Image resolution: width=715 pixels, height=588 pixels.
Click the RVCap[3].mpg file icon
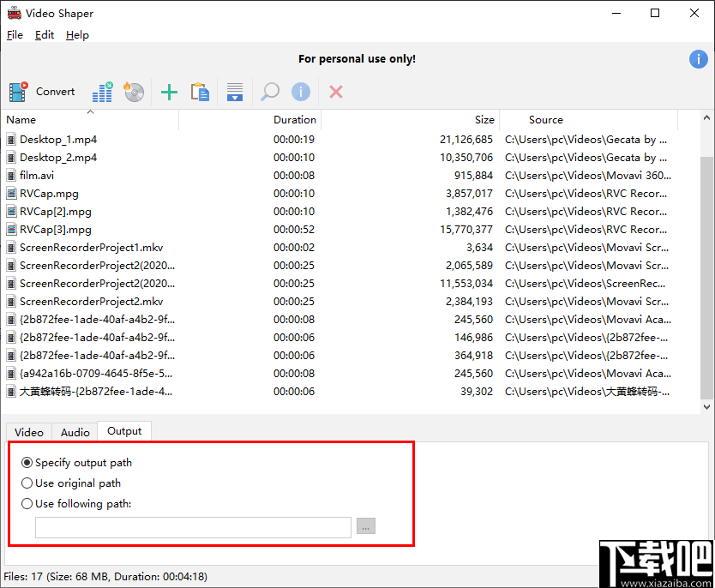tap(11, 230)
